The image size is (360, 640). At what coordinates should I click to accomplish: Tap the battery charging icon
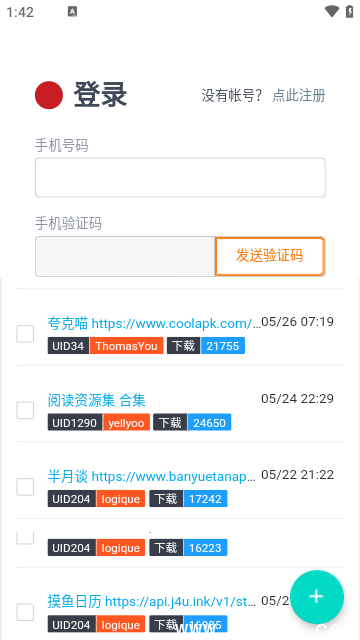pos(350,11)
